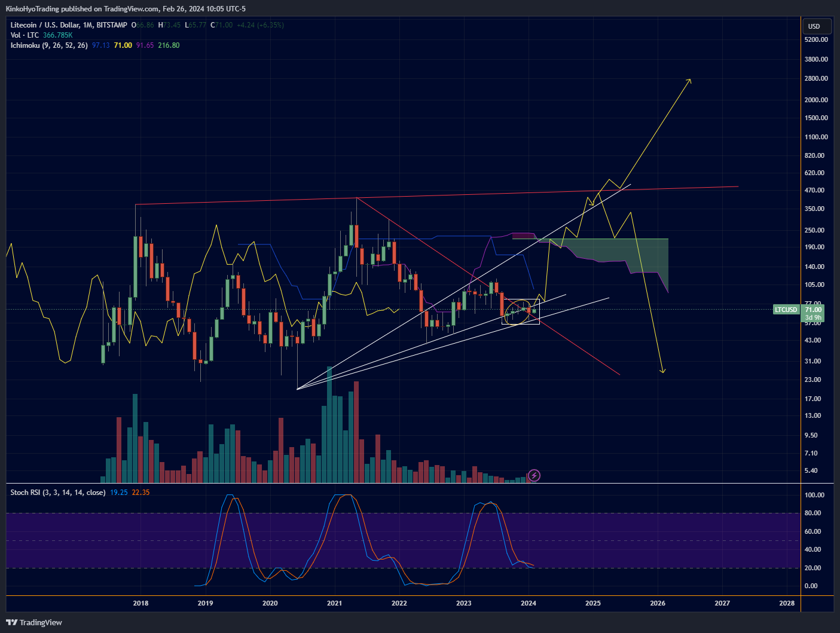Click the 470.00 price axis label
Viewport: 840px width, 633px height.
814,190
